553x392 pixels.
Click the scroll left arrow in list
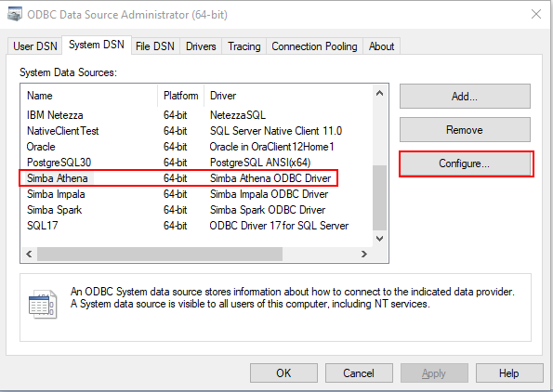[x=29, y=255]
